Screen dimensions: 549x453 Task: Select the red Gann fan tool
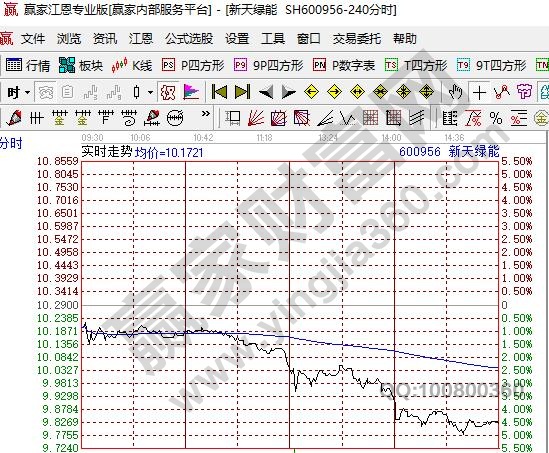(256, 118)
